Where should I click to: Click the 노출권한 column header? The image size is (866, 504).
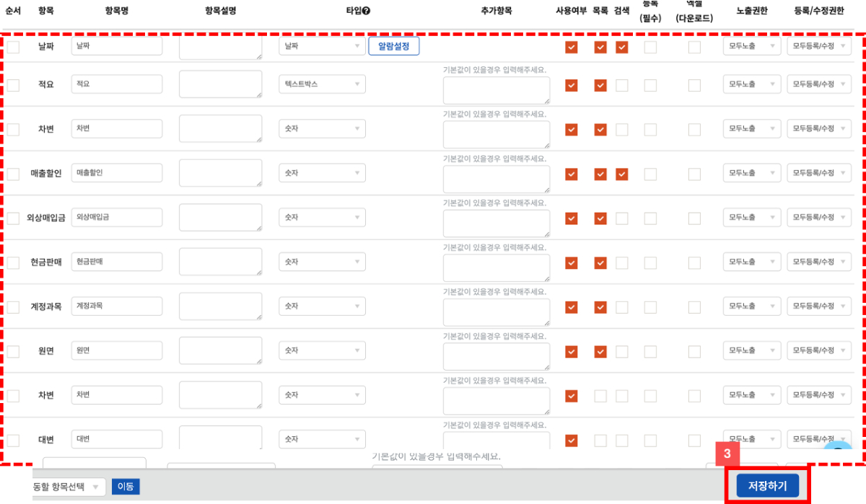coord(752,11)
